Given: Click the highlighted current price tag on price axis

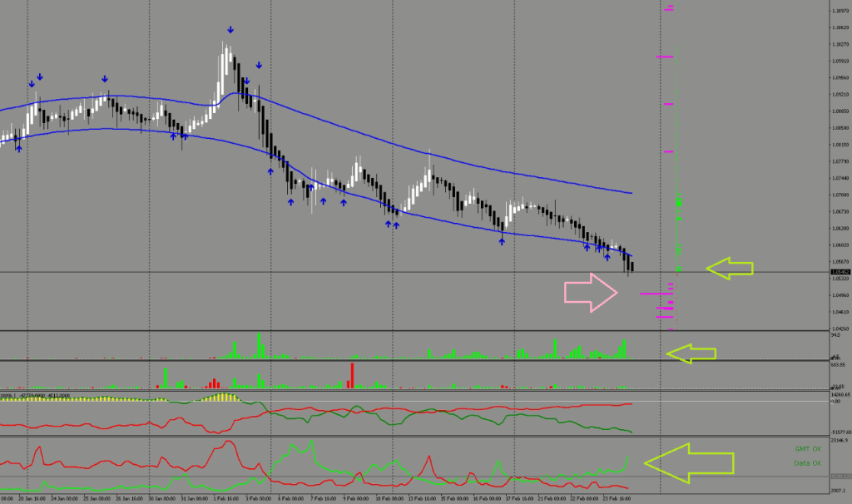Looking at the screenshot, I should (840, 272).
